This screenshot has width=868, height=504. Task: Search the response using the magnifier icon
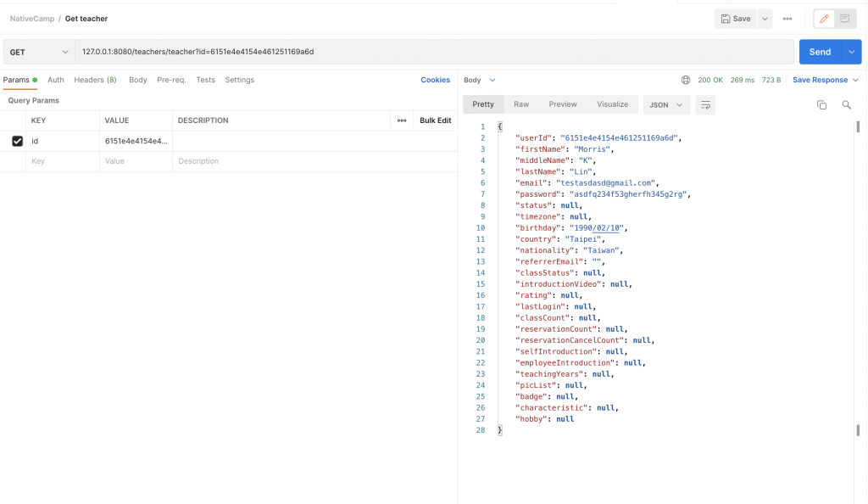(846, 104)
